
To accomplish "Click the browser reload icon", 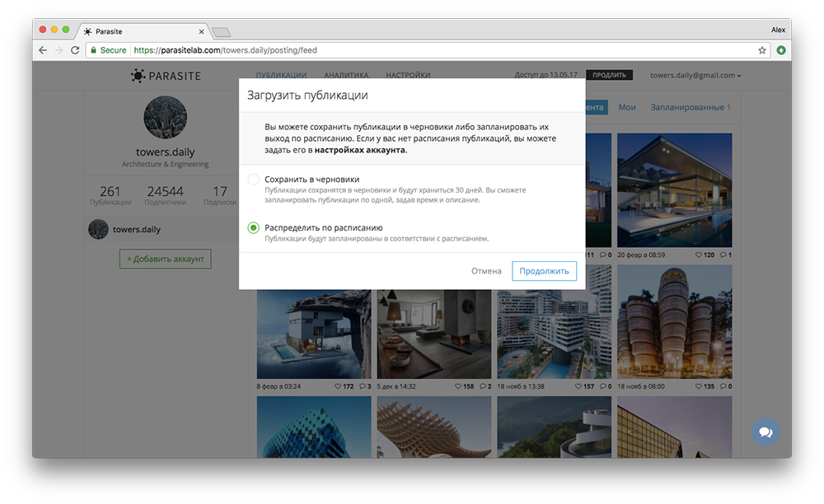I will (x=75, y=50).
